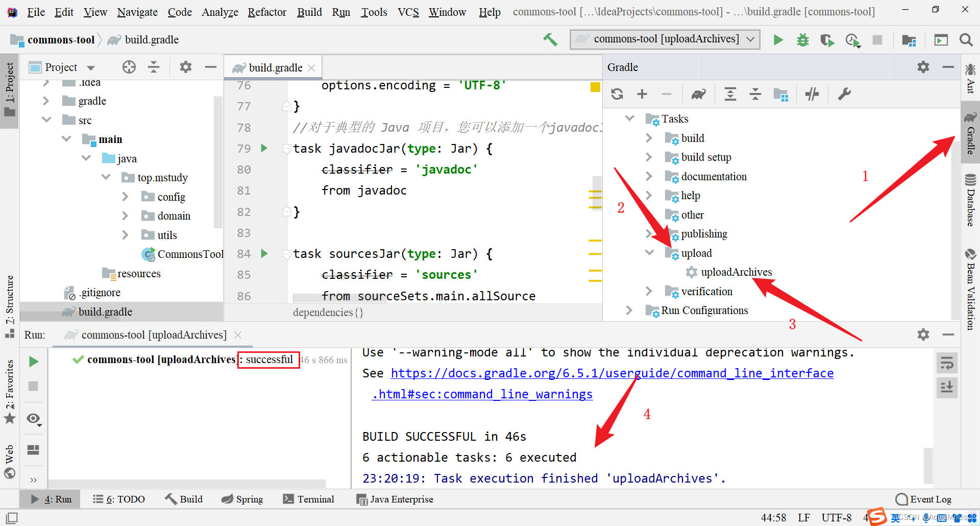Image resolution: width=980 pixels, height=526 pixels.
Task: Open the VCS menu
Action: click(408, 12)
